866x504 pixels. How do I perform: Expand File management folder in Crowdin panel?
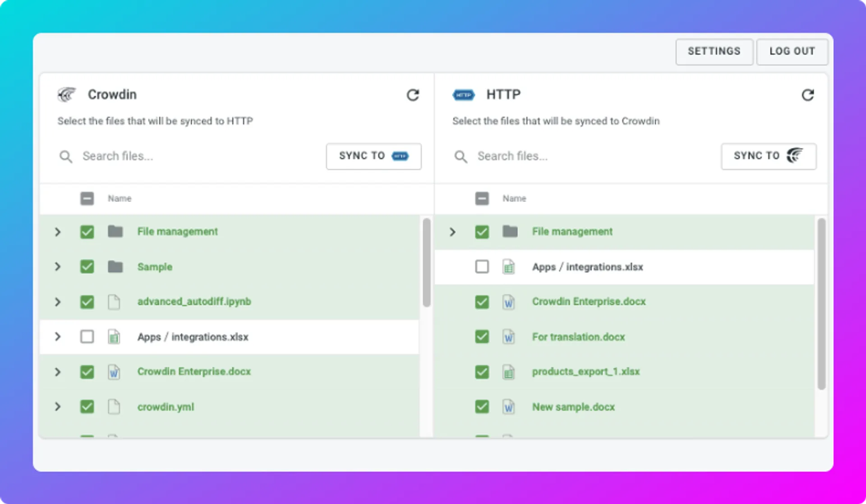click(58, 232)
